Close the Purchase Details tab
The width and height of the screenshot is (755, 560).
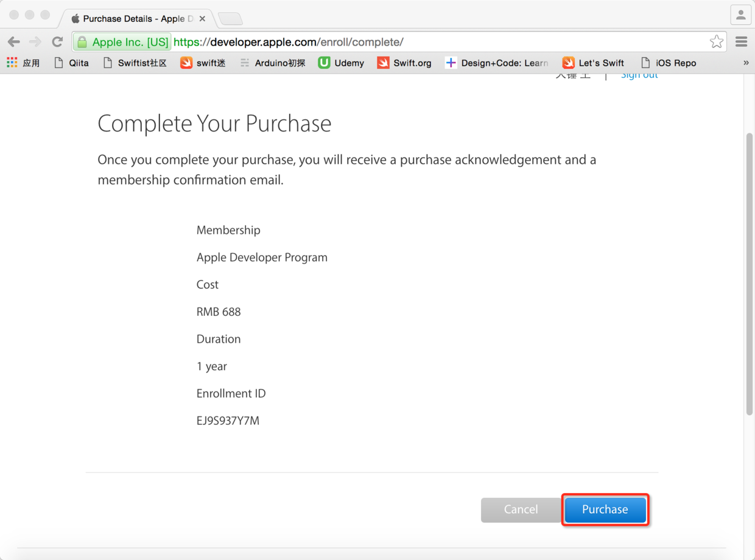point(202,19)
